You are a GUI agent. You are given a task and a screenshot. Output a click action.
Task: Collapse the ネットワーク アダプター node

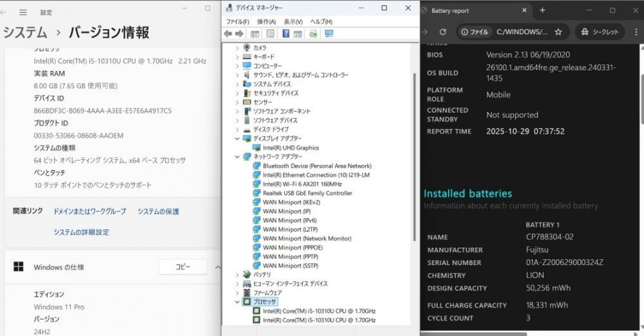click(x=237, y=157)
